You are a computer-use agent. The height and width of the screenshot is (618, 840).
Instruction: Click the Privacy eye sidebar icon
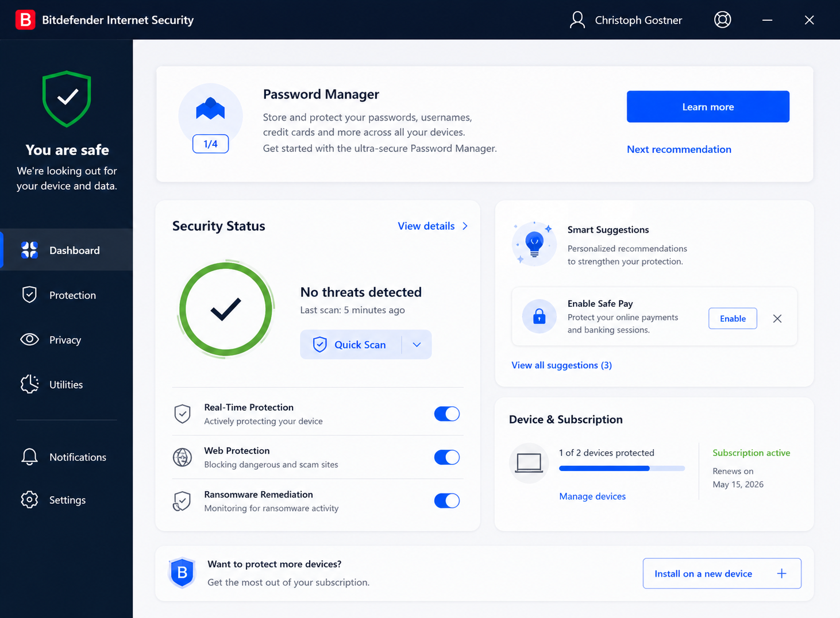[x=29, y=339]
